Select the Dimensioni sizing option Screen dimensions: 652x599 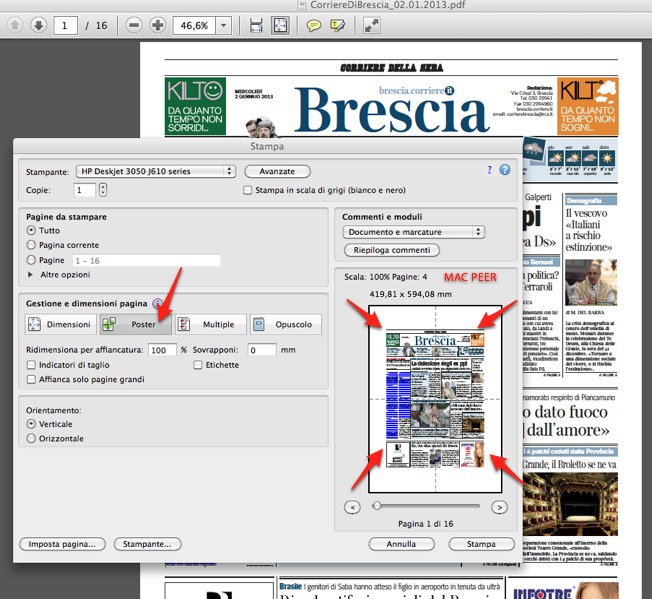pyautogui.click(x=61, y=324)
